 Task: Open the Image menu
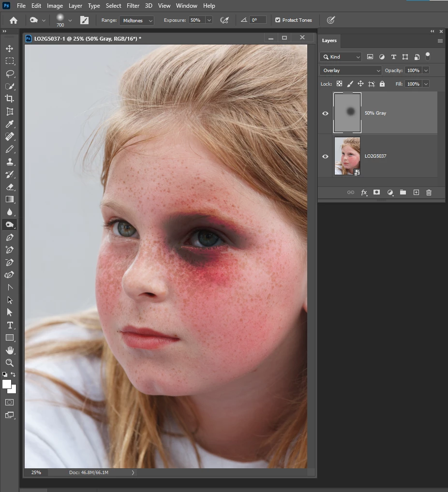pyautogui.click(x=55, y=6)
